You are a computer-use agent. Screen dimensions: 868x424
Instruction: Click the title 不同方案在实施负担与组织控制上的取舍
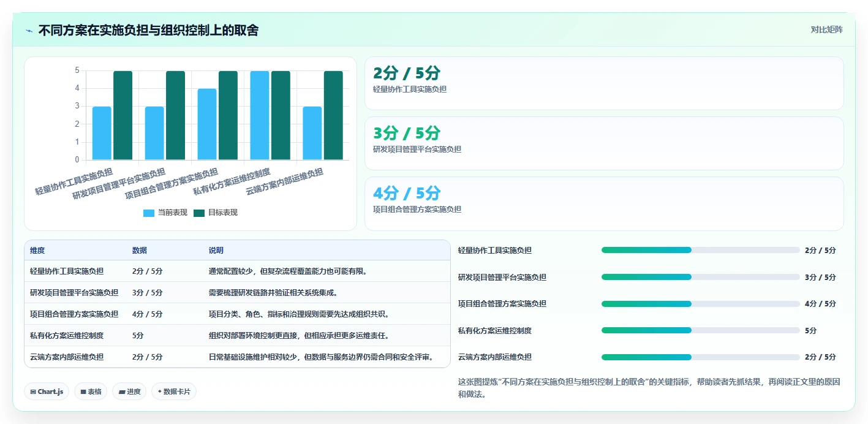(x=148, y=30)
